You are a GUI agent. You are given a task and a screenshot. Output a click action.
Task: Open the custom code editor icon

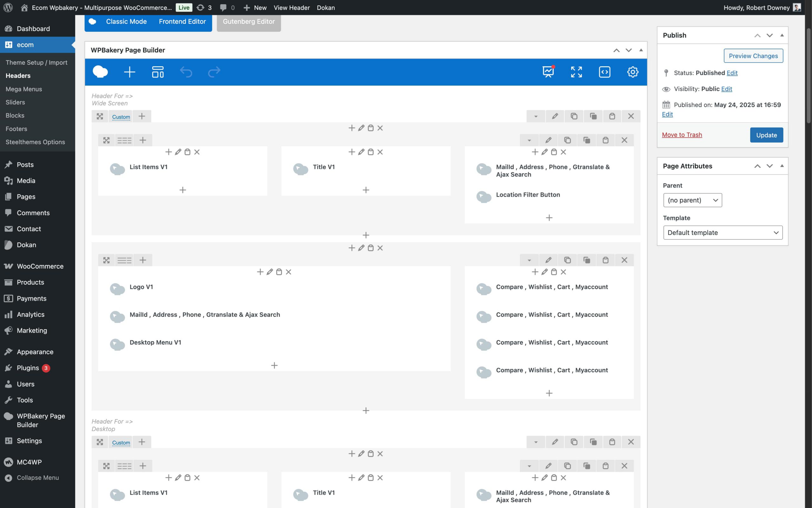(x=605, y=72)
